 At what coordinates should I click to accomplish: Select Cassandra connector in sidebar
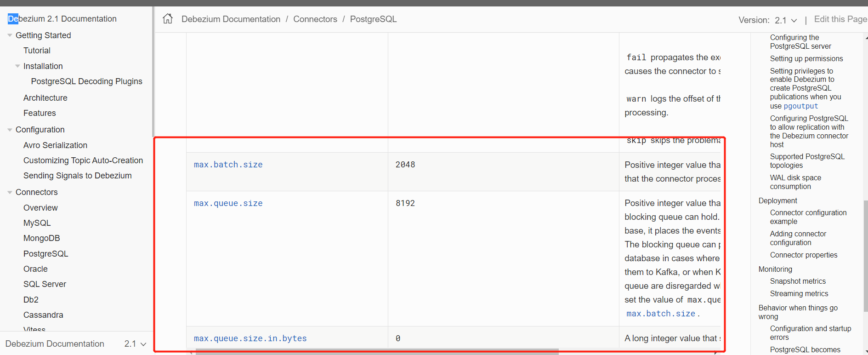tap(43, 315)
